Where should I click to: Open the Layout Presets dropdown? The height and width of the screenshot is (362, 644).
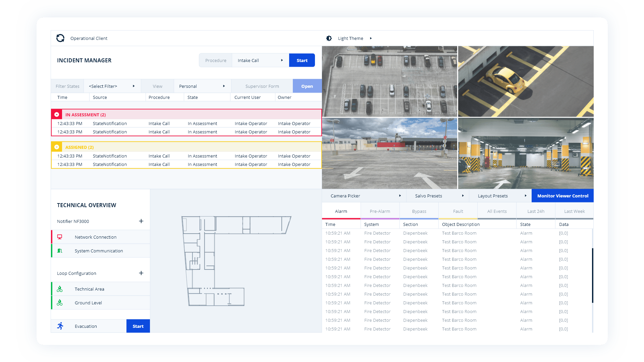tap(500, 196)
